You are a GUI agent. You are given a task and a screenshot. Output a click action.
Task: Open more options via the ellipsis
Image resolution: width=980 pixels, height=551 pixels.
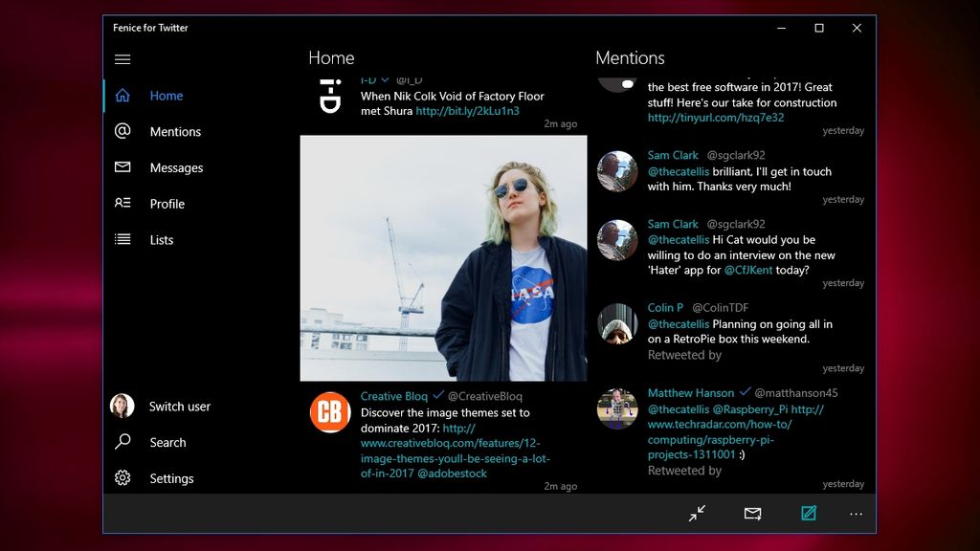(x=856, y=514)
